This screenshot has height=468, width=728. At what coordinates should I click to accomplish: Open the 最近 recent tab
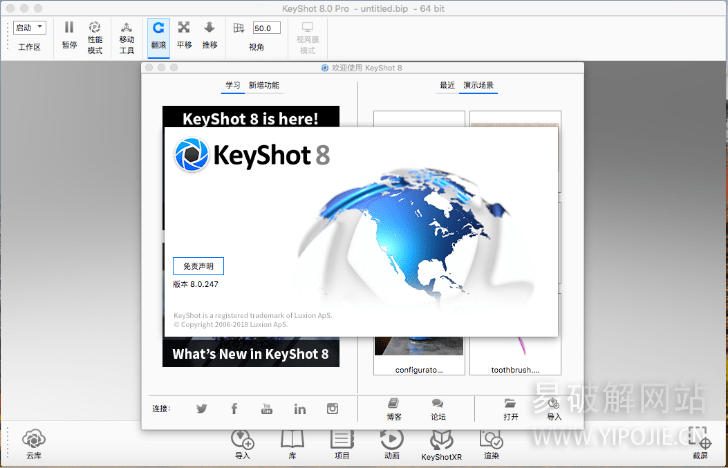447,85
